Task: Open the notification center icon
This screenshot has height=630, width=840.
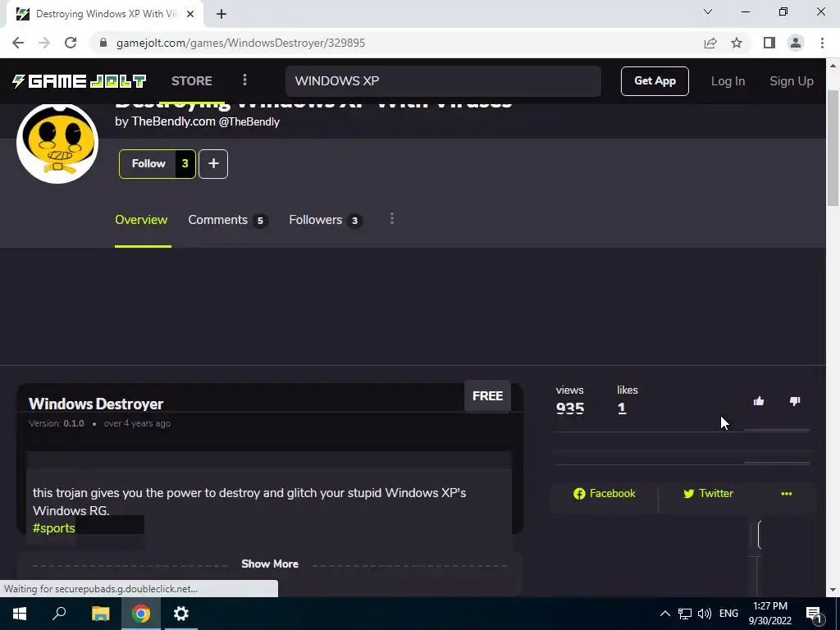Action: pos(814,614)
